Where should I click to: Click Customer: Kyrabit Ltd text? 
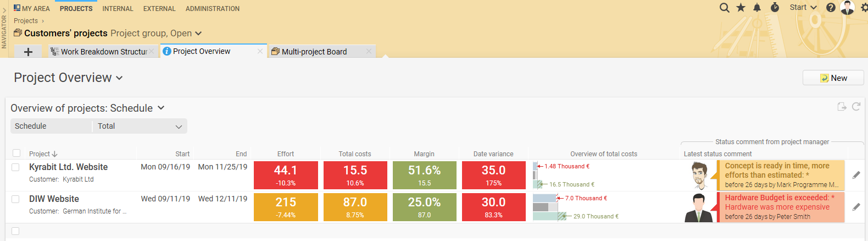[62, 179]
